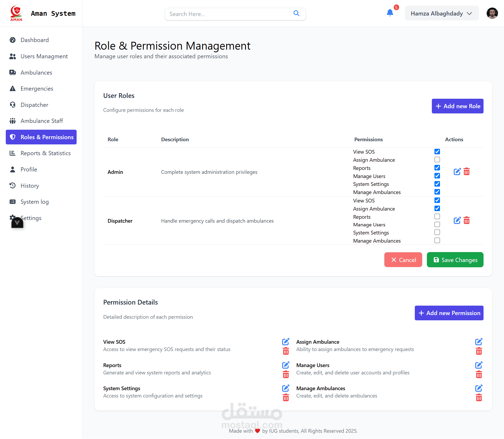The height and width of the screenshot is (439, 504).
Task: Click the search magnifier icon
Action: point(296,13)
